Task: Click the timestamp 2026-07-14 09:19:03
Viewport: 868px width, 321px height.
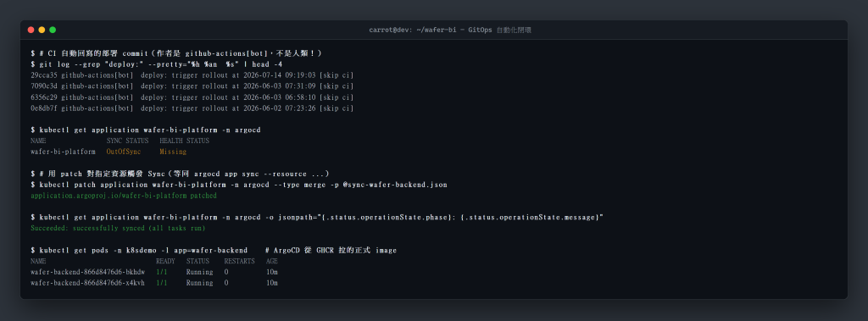Action: pos(280,75)
